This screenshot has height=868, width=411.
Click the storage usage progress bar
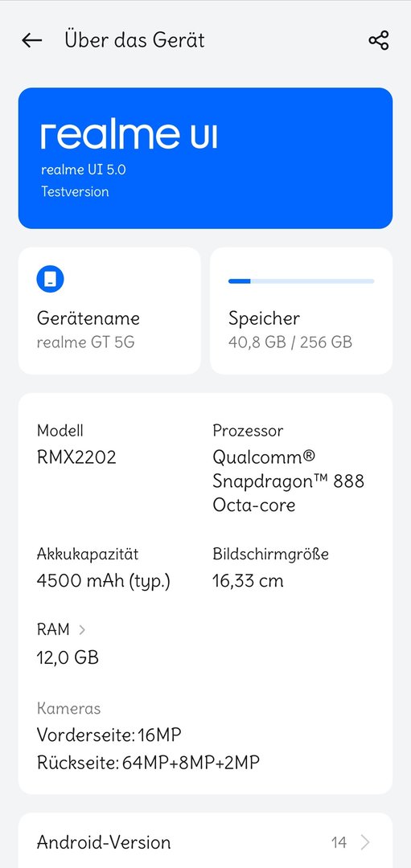coord(302,281)
